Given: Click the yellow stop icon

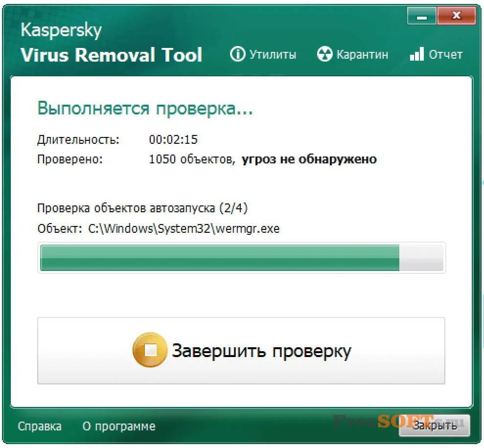Looking at the screenshot, I should point(150,350).
